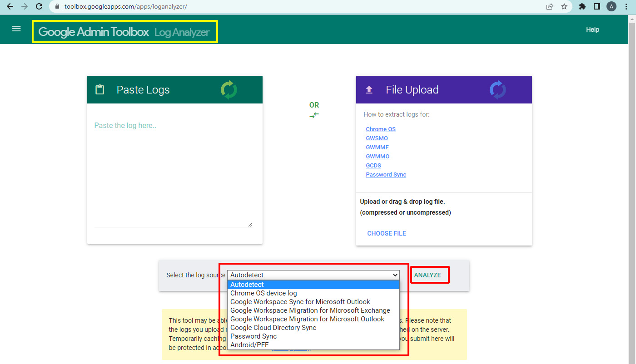Choose "Google Cloud Directory Sync" in the log source list
This screenshot has width=636, height=364.
coord(273,327)
